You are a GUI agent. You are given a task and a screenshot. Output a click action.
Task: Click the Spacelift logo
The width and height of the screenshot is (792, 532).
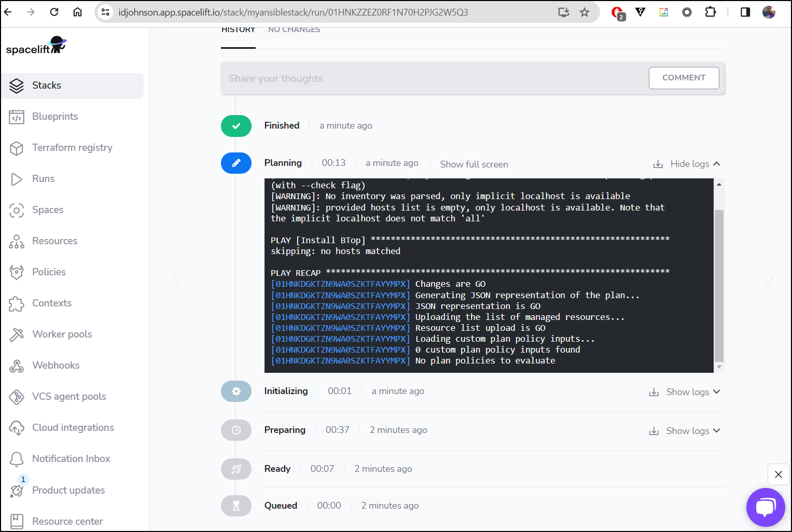pos(36,46)
